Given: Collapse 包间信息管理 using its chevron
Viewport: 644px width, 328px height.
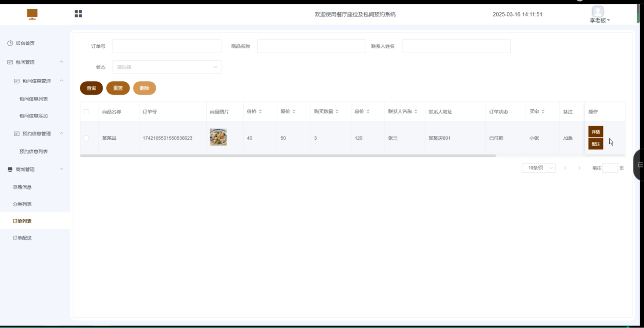Looking at the screenshot, I should (x=61, y=81).
